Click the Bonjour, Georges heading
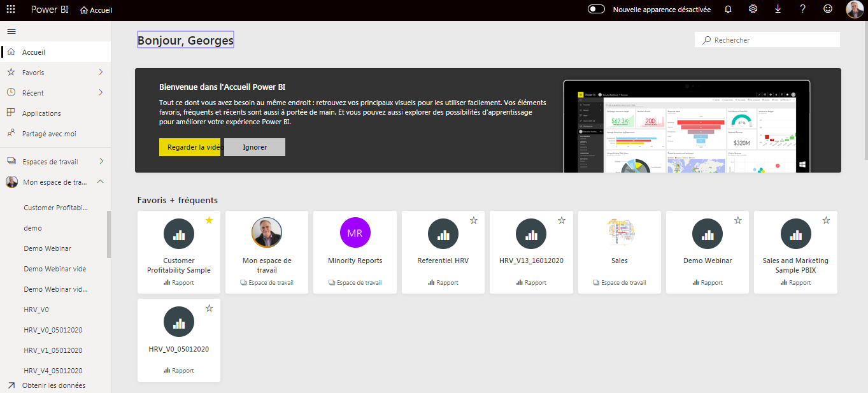Image resolution: width=868 pixels, height=393 pixels. [x=186, y=40]
